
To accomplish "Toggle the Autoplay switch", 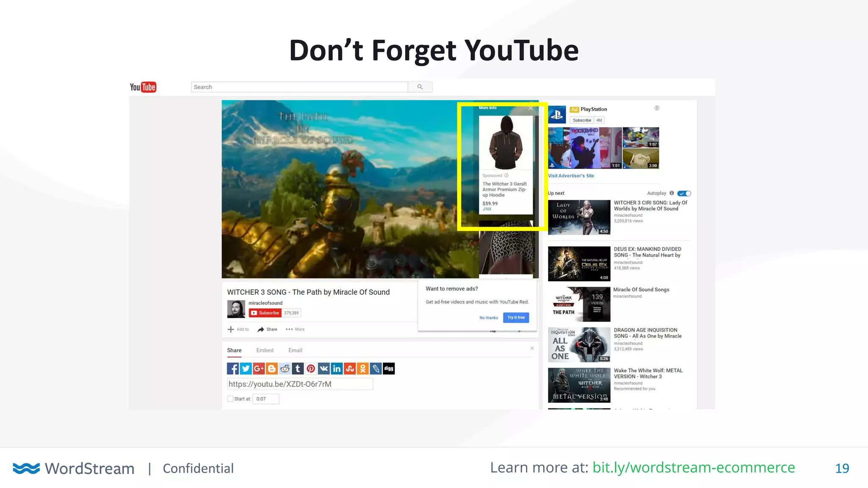I will [x=684, y=194].
